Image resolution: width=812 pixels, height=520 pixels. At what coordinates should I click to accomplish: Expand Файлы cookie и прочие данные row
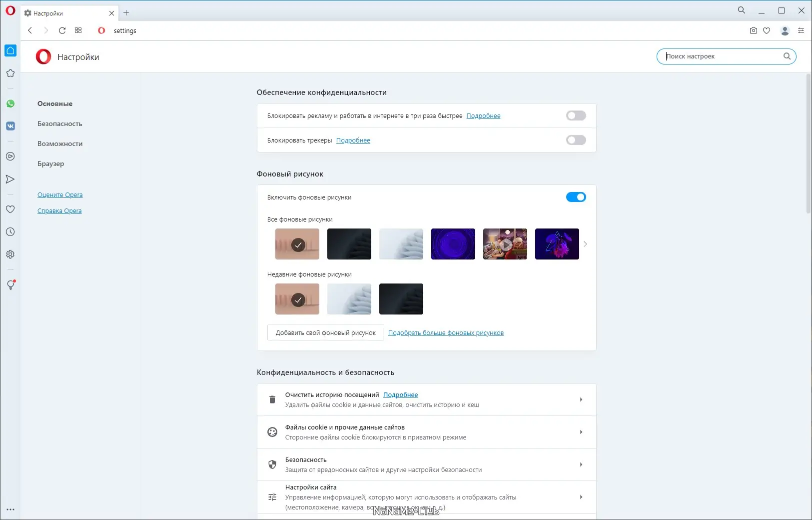pyautogui.click(x=427, y=432)
